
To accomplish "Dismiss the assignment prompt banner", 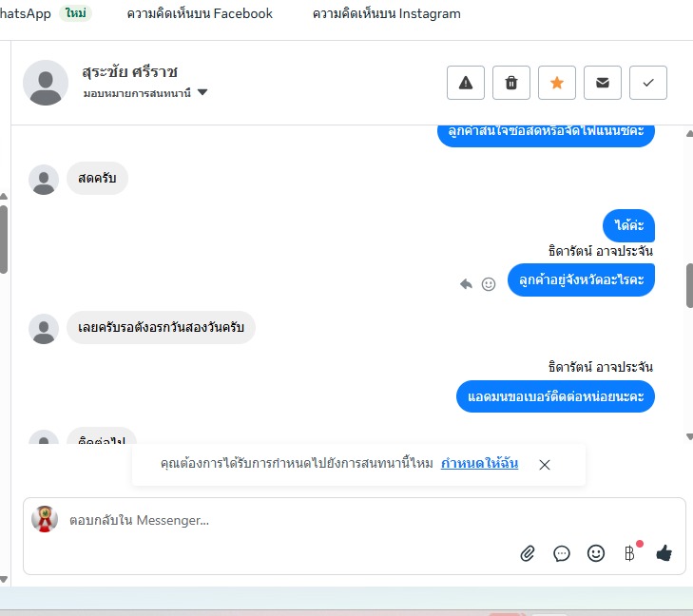I will pyautogui.click(x=545, y=465).
